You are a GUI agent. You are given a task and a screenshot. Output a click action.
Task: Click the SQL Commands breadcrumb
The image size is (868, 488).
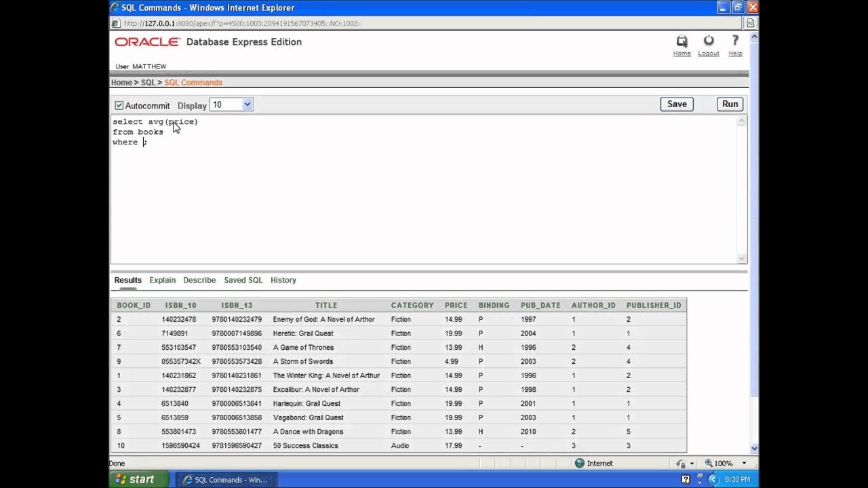coord(193,83)
